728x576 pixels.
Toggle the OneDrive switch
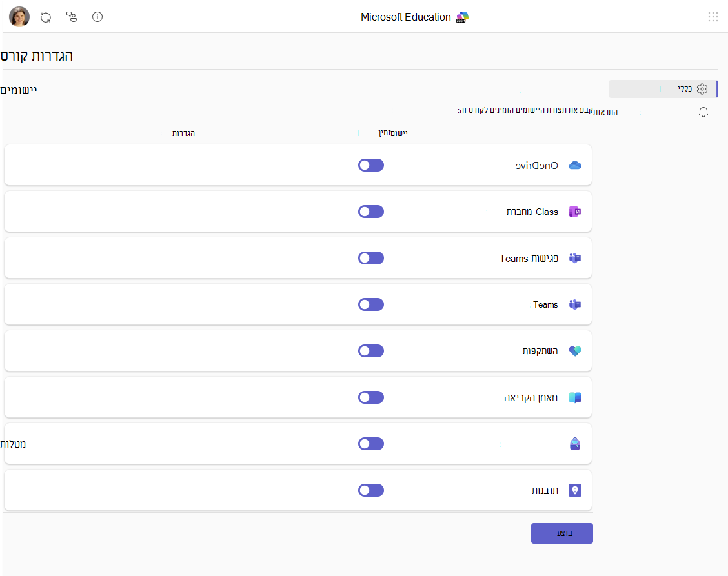click(x=371, y=165)
